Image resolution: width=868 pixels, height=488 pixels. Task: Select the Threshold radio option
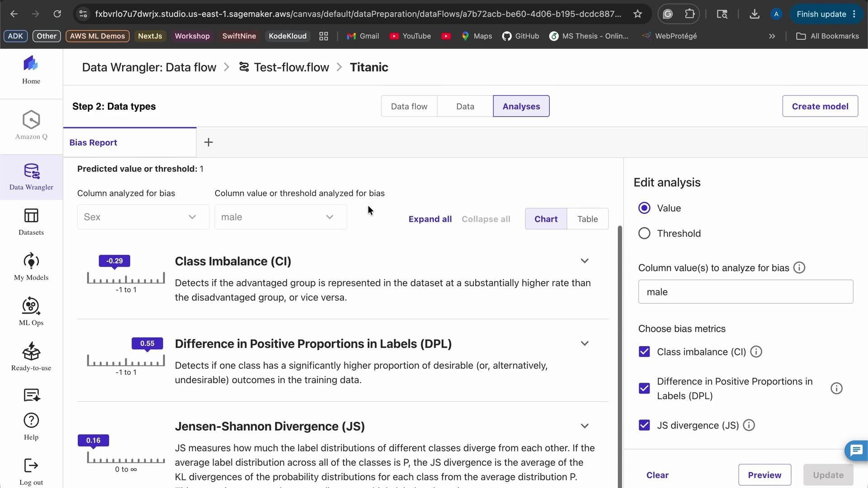pos(644,233)
